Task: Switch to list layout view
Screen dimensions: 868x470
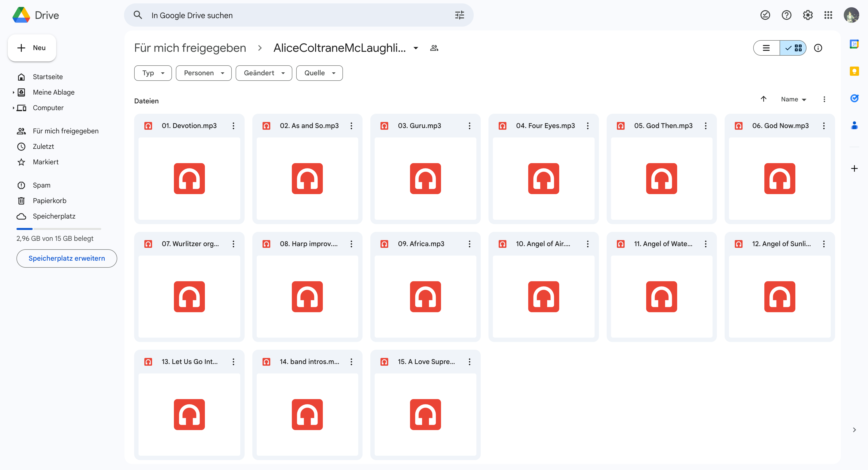Action: point(766,48)
